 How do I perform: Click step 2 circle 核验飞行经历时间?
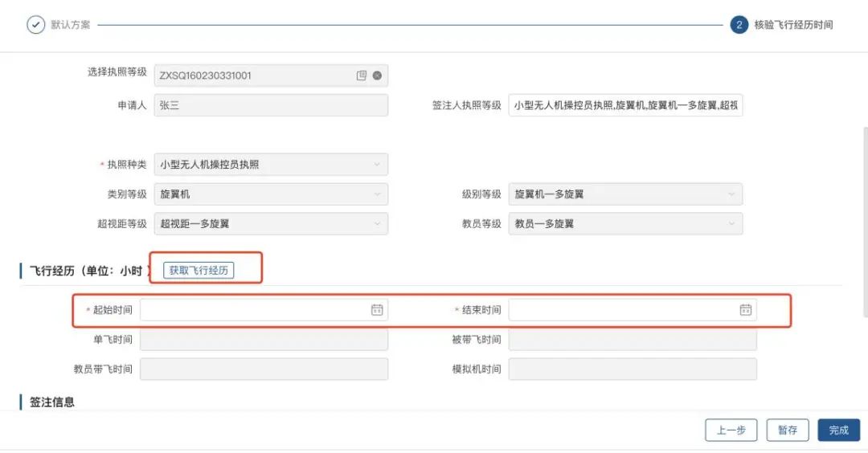(739, 25)
